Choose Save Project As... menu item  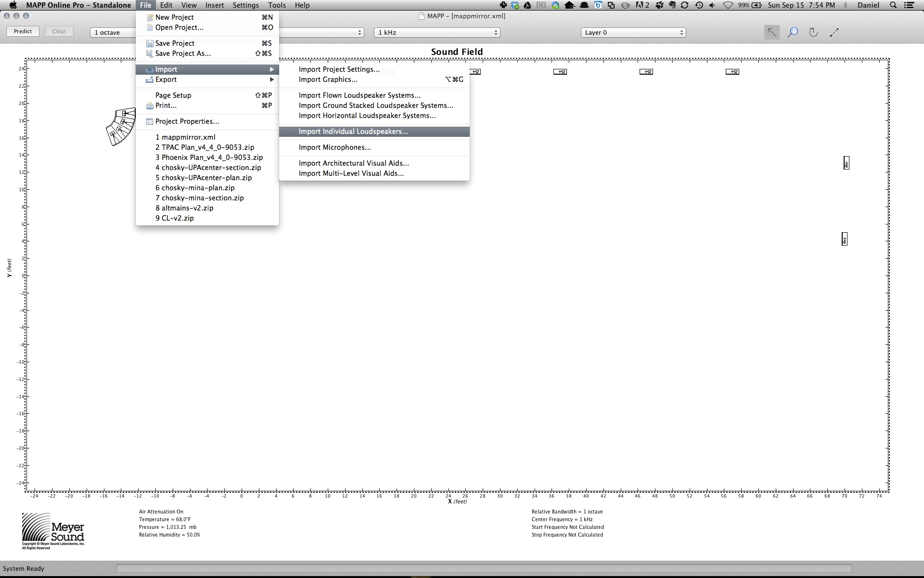coord(207,53)
